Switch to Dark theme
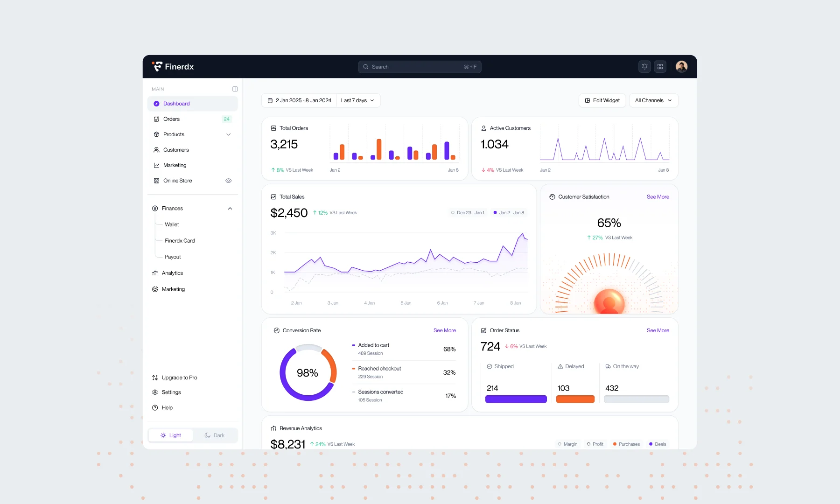840x504 pixels. pos(215,435)
